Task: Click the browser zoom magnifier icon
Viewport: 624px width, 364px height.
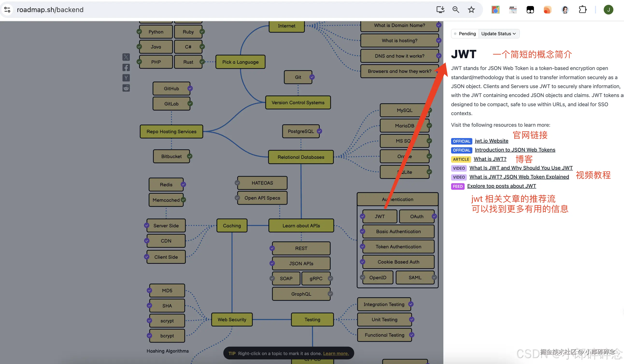Action: 456,10
